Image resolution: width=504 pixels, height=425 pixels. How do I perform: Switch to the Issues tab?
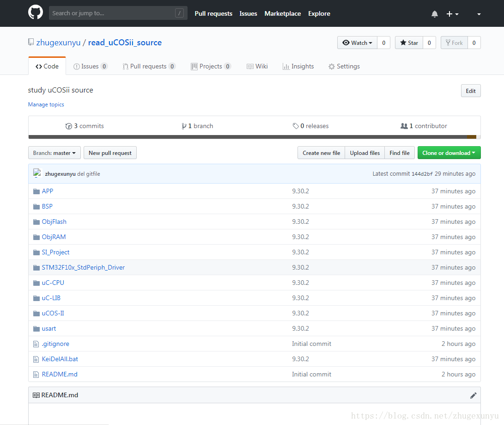tap(91, 66)
